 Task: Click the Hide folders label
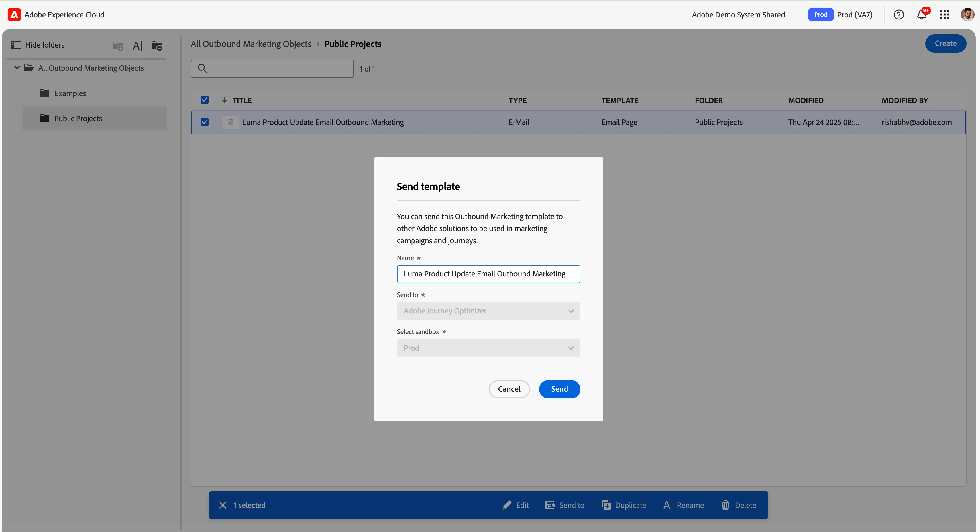point(44,45)
